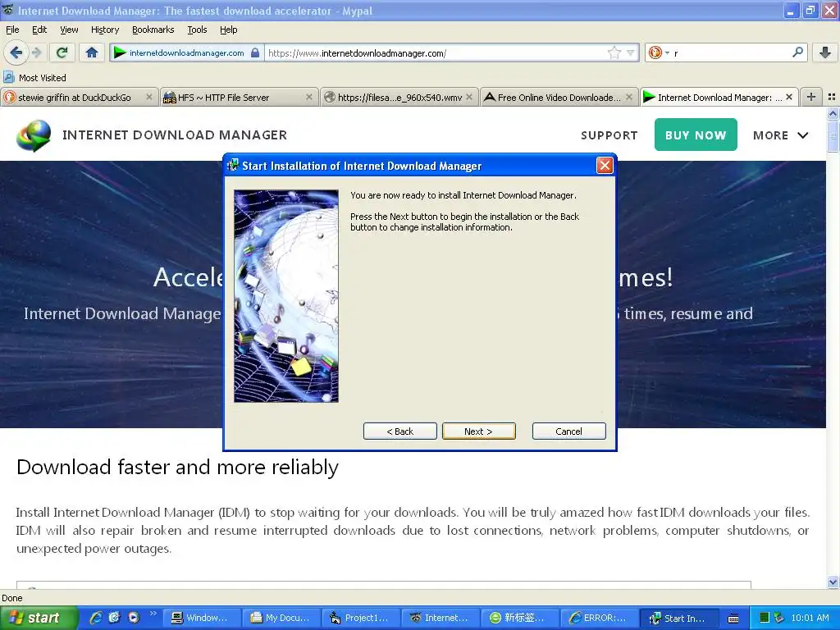Screen dimensions: 840x630
Task: Switch to Free Online Video Downloader tab
Action: (559, 98)
